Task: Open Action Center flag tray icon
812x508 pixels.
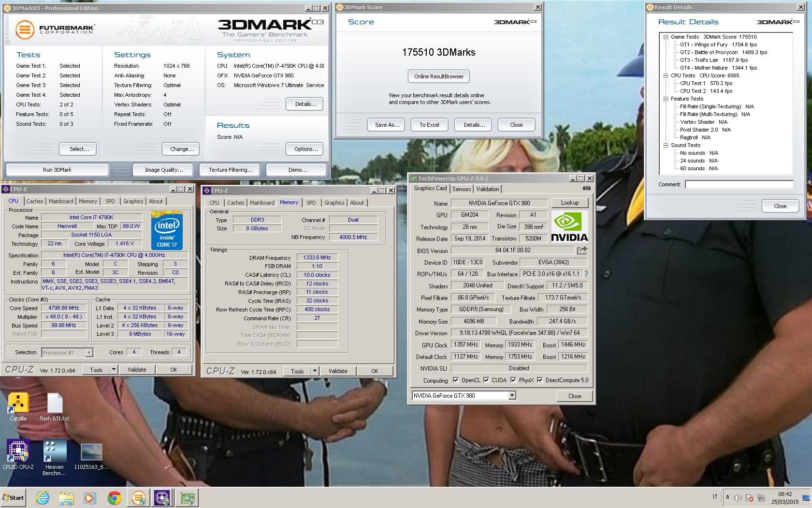Action: coord(750,497)
